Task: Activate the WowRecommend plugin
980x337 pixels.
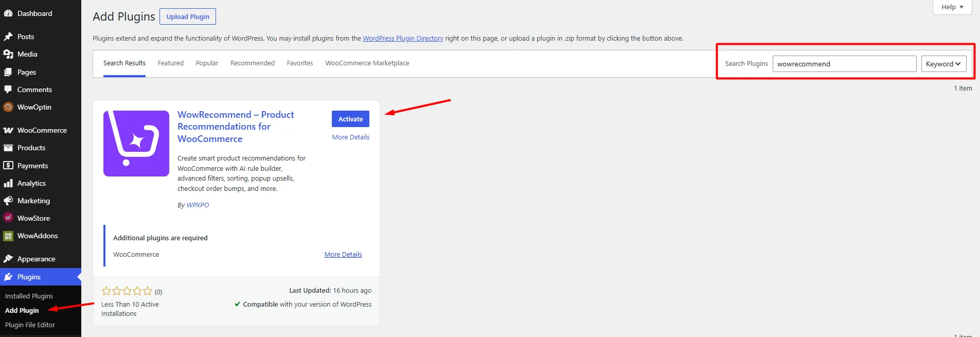Action: click(x=350, y=119)
